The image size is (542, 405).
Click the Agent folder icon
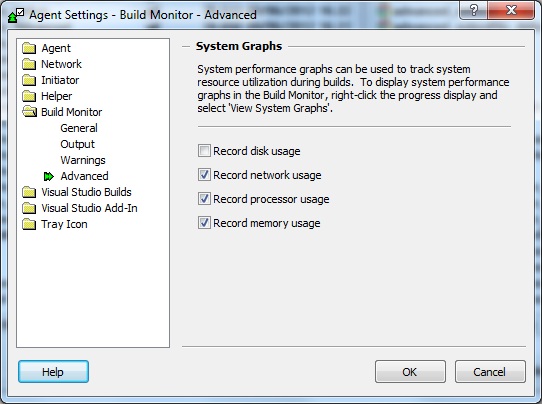tap(29, 48)
